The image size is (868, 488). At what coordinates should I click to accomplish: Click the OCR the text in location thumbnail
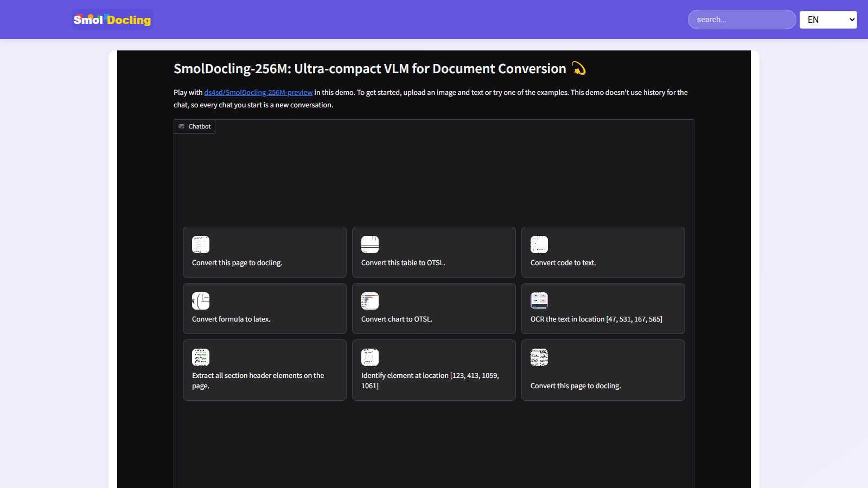point(539,301)
